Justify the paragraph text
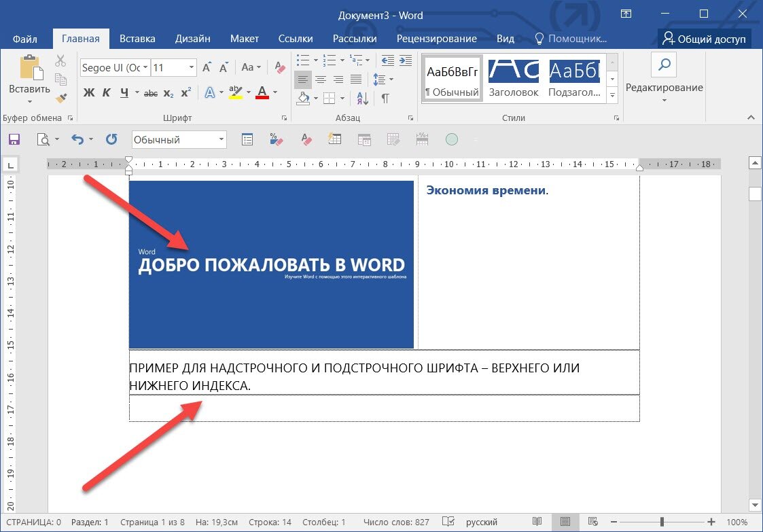This screenshot has width=763, height=532. pos(356,79)
